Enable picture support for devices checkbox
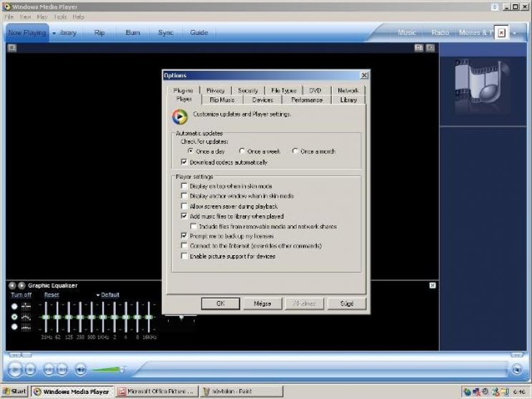 pos(184,256)
